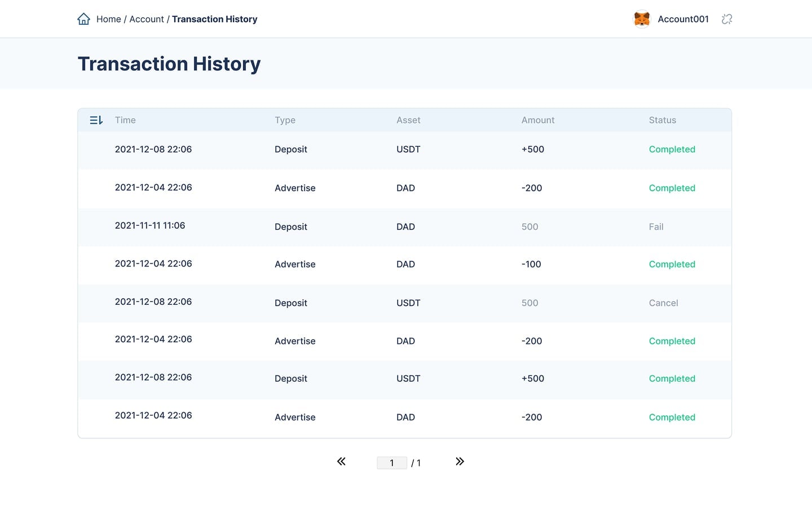Viewport: 812px width, 508px height.
Task: Click the Transaction History breadcrumb
Action: pyautogui.click(x=215, y=19)
